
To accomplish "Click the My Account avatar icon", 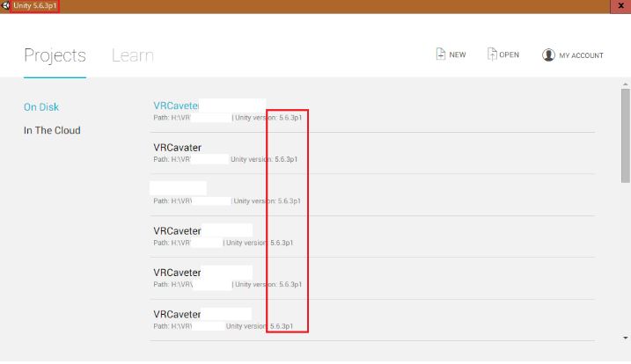I will pos(549,55).
